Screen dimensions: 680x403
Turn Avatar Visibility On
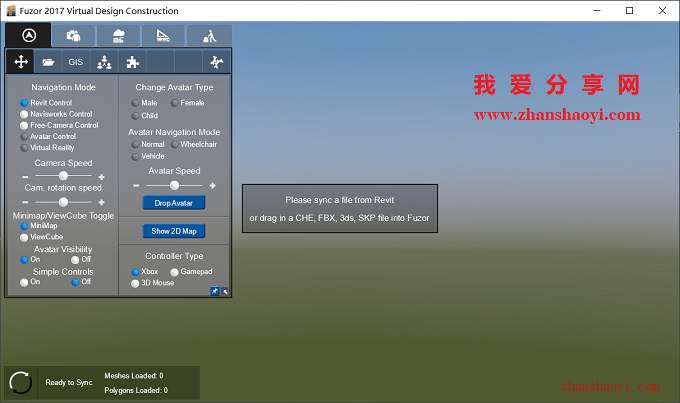(30, 259)
